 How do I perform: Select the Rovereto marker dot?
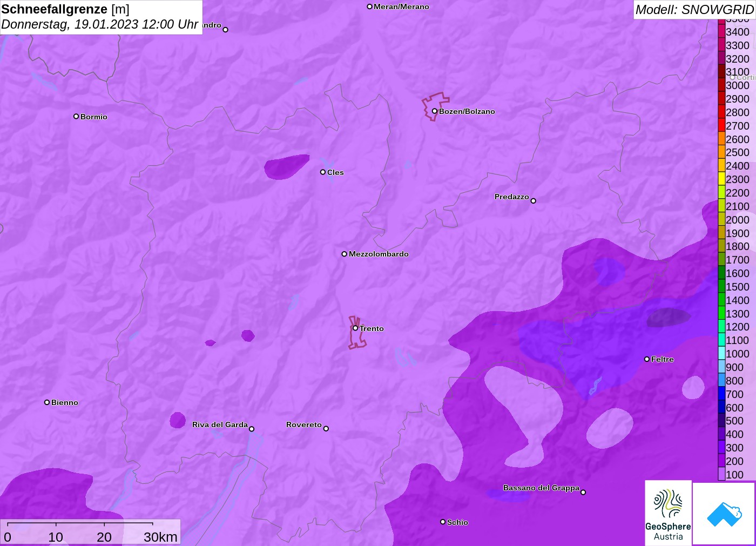tap(326, 429)
